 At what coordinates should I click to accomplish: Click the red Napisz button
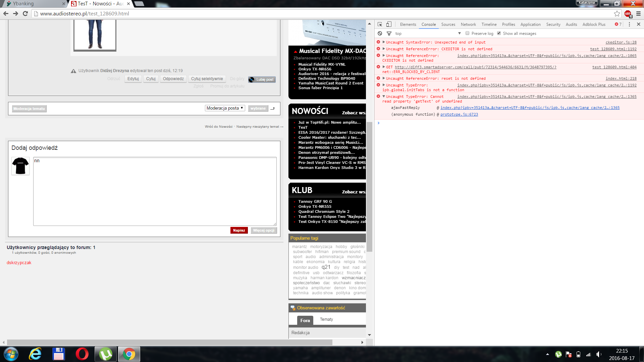coord(239,230)
